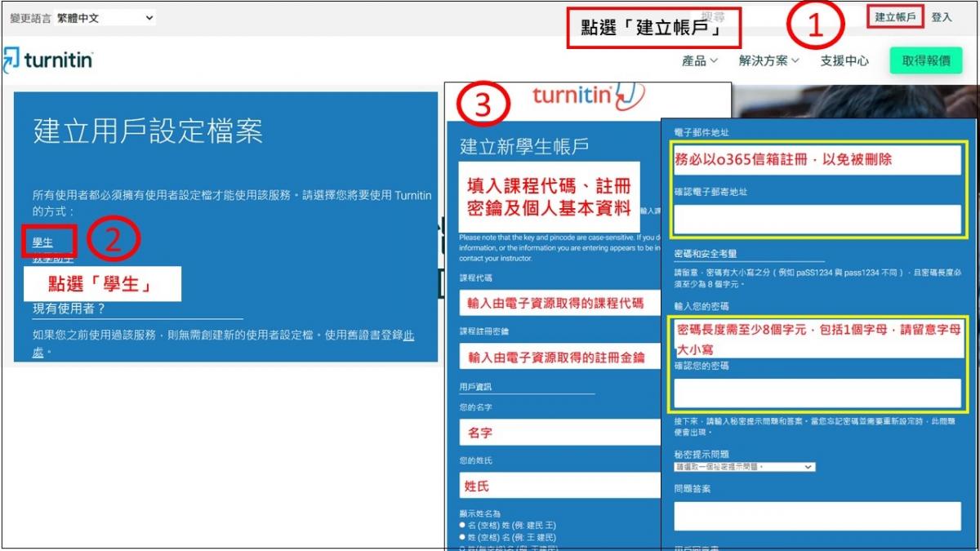Viewport: 980px width, 551px height.
Task: Select the 名 (空格) 姓 radio button
Action: pyautogui.click(x=462, y=525)
